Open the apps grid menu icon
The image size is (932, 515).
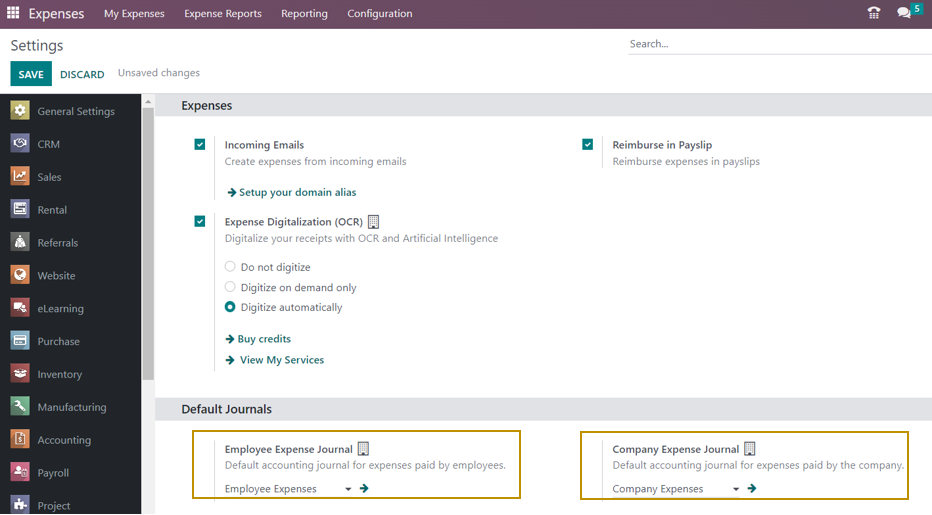pyautogui.click(x=13, y=14)
